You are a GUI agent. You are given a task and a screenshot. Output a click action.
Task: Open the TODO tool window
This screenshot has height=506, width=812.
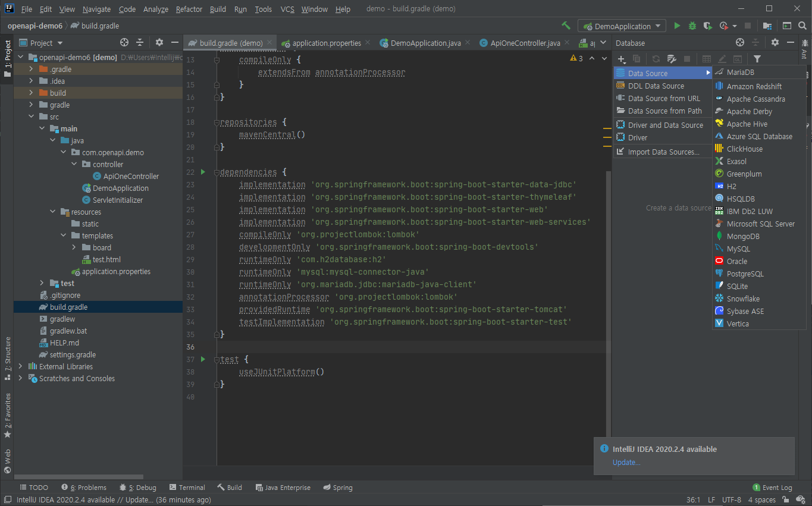point(34,488)
